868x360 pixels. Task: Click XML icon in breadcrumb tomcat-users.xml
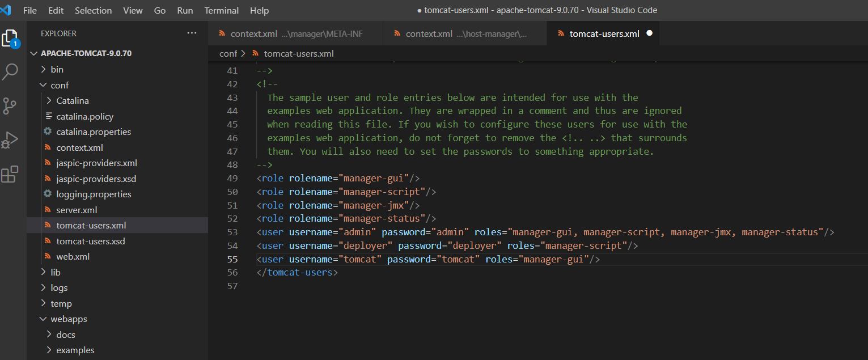tap(256, 54)
